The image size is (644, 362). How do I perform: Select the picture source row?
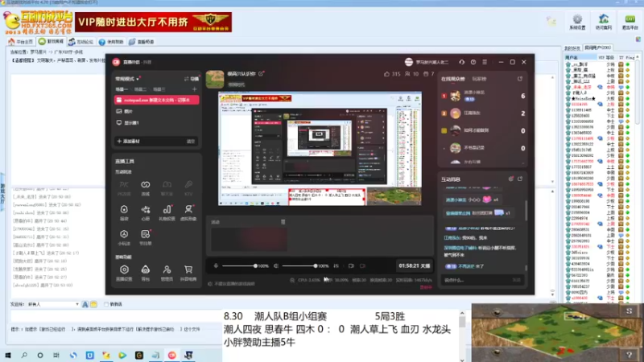coord(156,111)
